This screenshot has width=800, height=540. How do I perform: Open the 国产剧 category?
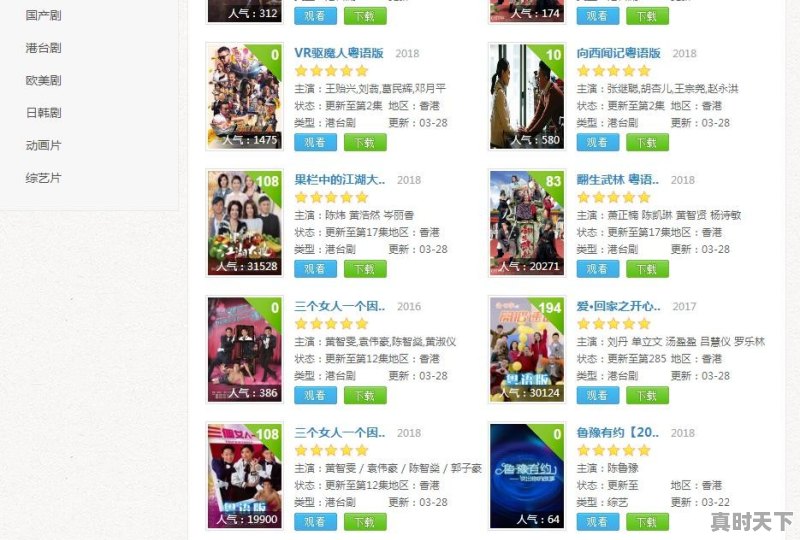tap(43, 15)
